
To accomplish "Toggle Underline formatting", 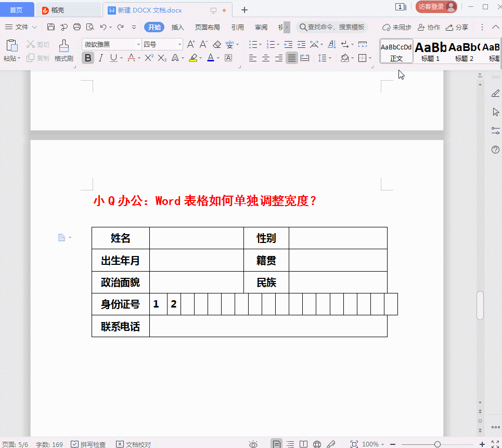I will [113, 58].
